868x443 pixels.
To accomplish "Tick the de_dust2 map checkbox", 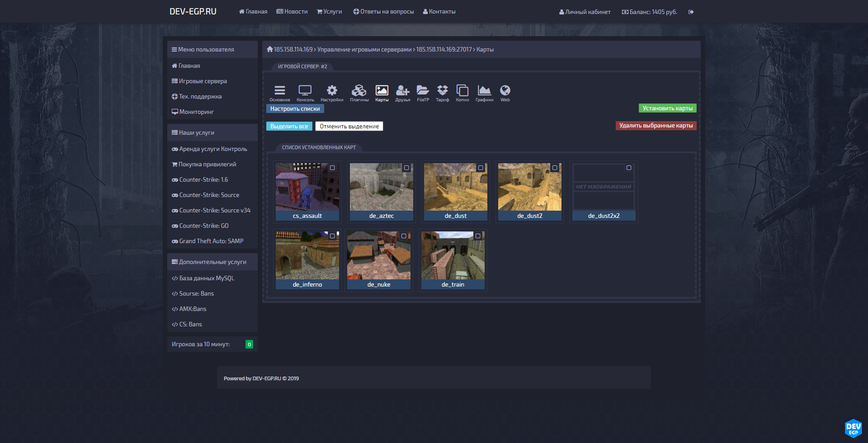I will (x=555, y=168).
